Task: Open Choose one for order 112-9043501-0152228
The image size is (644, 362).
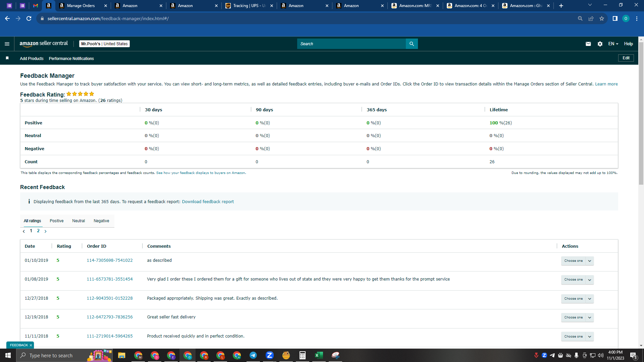Action: 577,299
